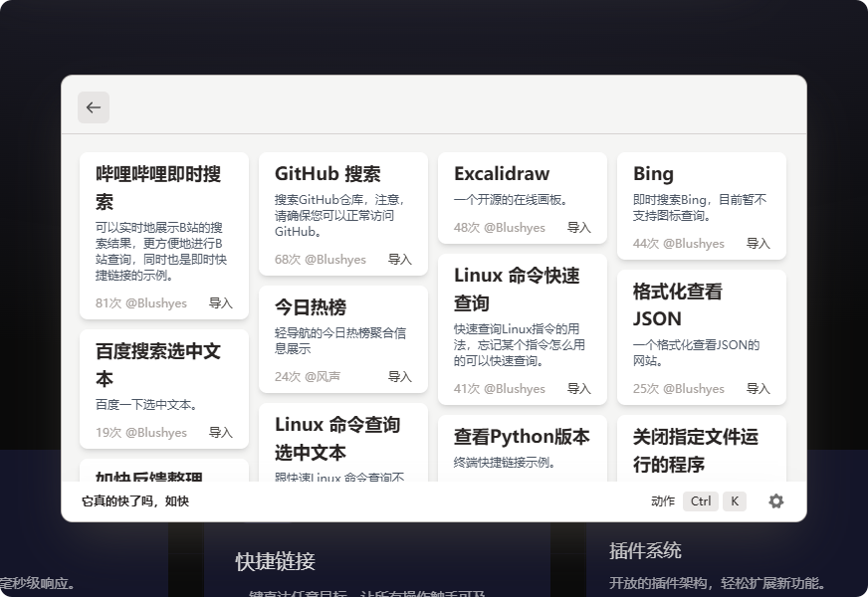Click the 插件系统 heading on background page

[645, 550]
